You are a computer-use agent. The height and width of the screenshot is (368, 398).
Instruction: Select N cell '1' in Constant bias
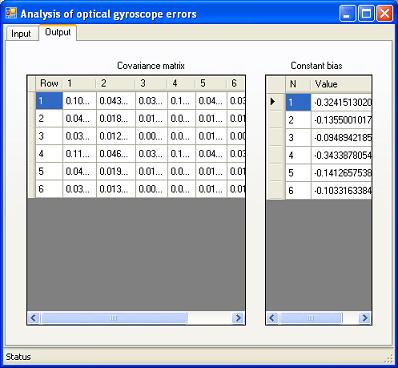coord(298,102)
